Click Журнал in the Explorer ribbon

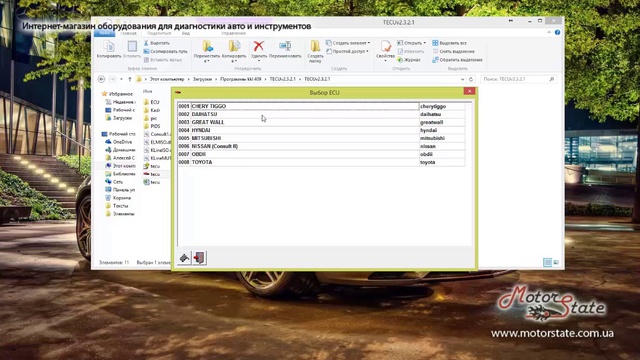(409, 60)
